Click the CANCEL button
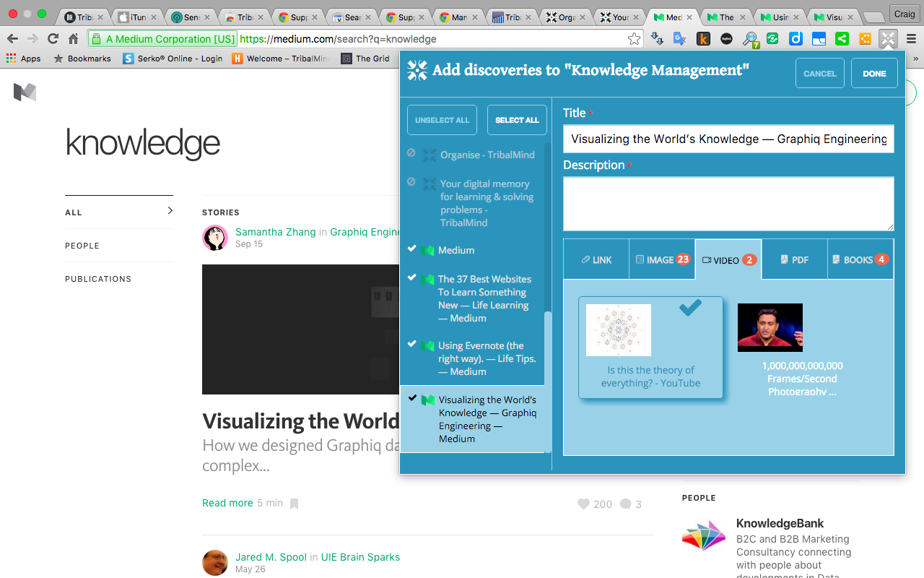Image resolution: width=924 pixels, height=578 pixels. click(820, 73)
